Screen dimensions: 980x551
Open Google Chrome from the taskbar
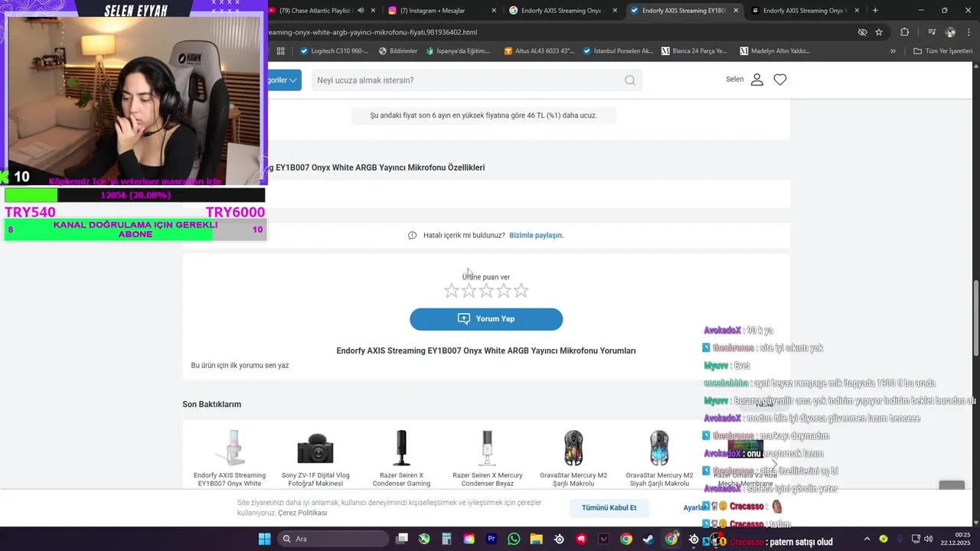point(626,539)
